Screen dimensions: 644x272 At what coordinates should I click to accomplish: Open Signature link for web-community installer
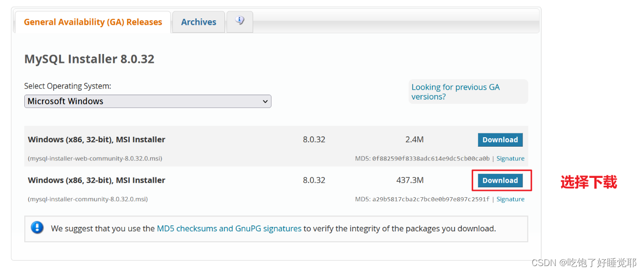510,159
